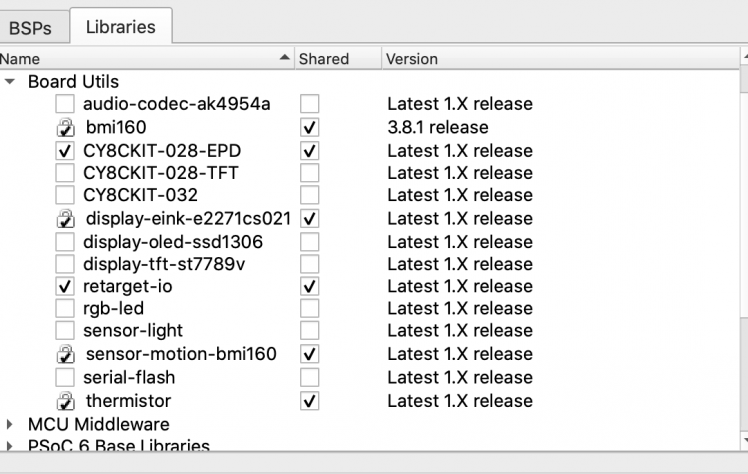
Task: Click the Shared column header
Action: pos(324,59)
